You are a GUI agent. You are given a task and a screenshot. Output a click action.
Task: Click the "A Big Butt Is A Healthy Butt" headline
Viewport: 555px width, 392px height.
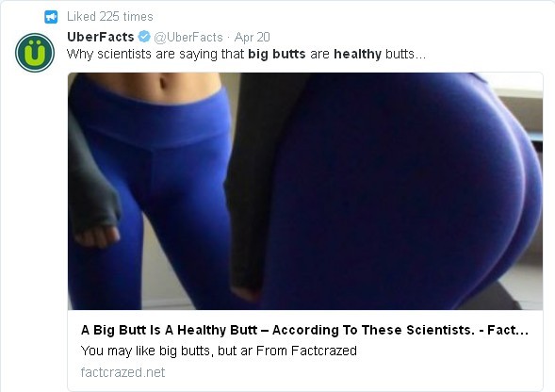pos(170,330)
